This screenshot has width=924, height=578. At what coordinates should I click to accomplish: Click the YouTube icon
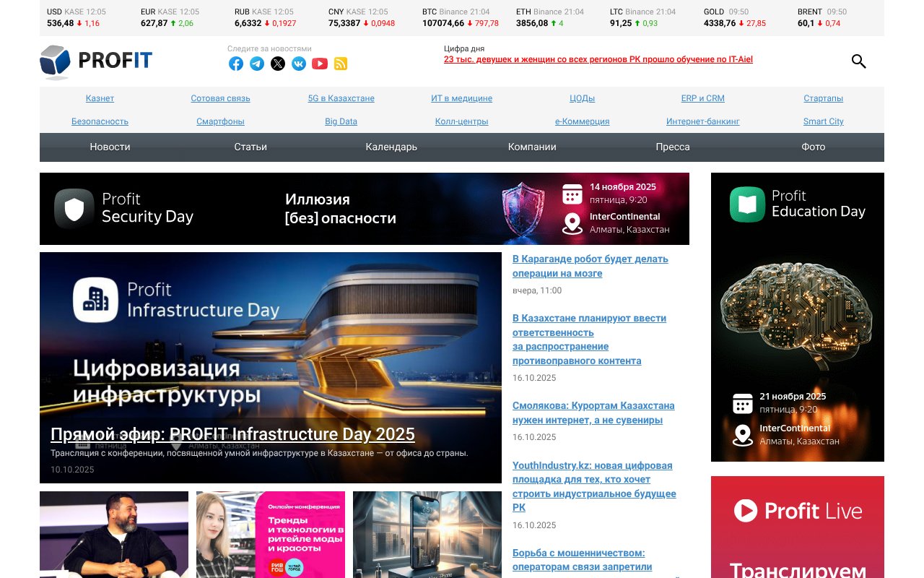pyautogui.click(x=320, y=64)
